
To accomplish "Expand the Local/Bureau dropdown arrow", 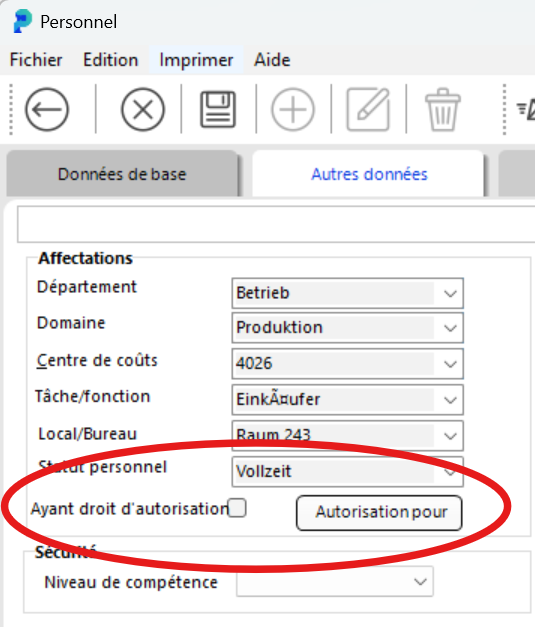I will (450, 435).
